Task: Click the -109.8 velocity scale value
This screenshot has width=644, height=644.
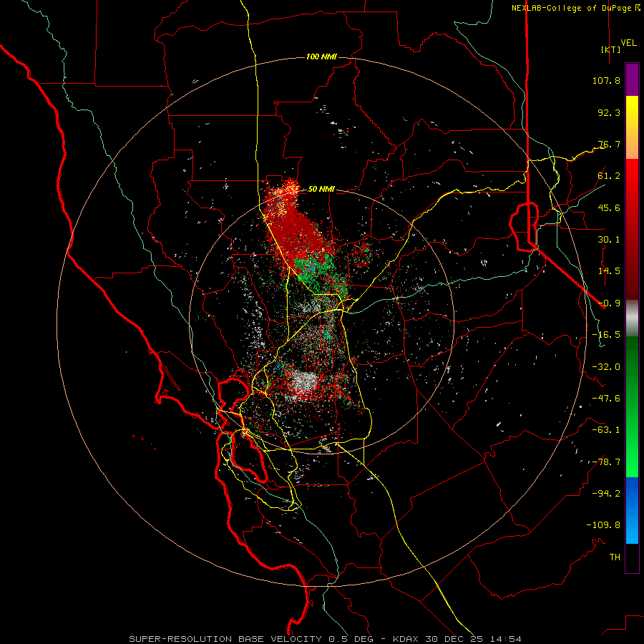Action: [x=603, y=525]
